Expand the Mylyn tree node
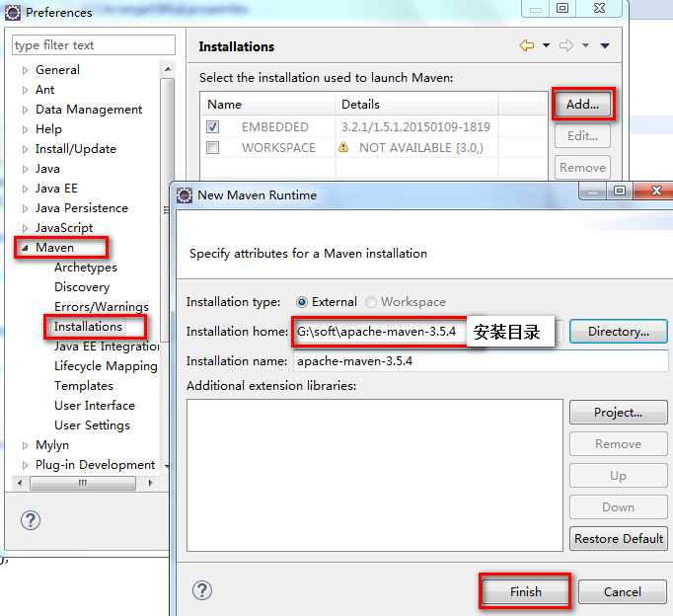673x616 pixels. (25, 445)
